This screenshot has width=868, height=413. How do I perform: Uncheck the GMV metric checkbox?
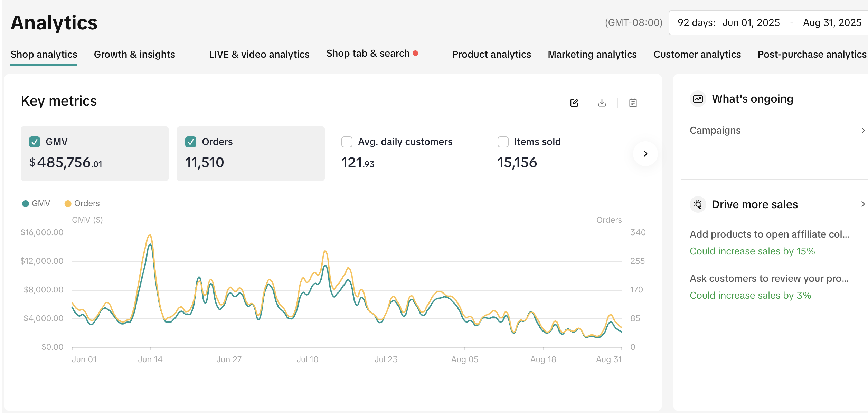coord(35,142)
